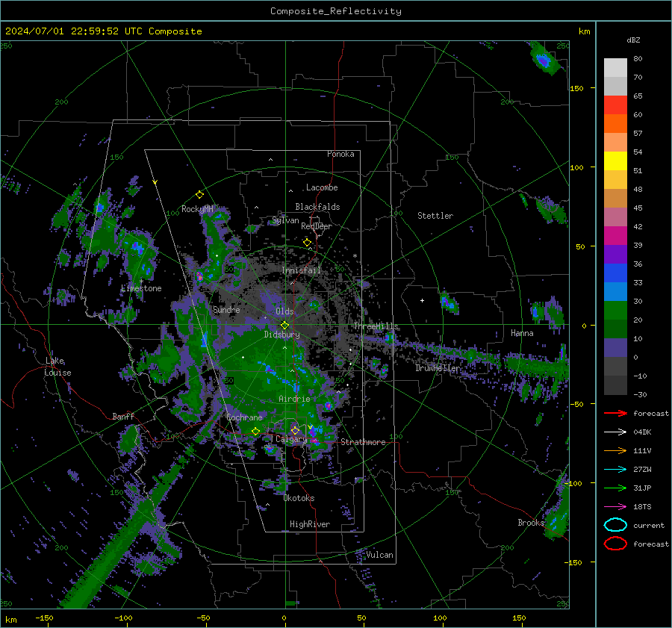Click the Okotoks label

click(299, 498)
